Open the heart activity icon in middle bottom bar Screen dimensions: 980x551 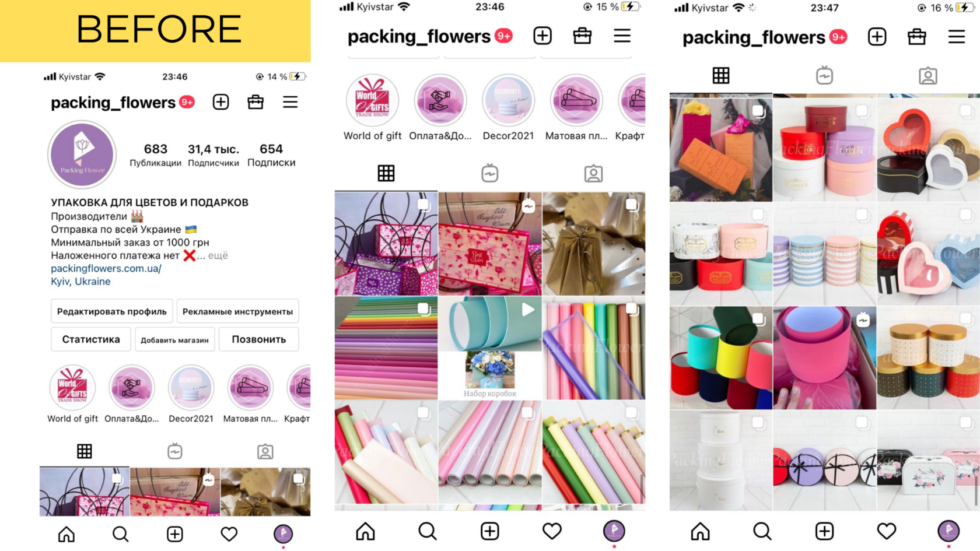(x=552, y=531)
